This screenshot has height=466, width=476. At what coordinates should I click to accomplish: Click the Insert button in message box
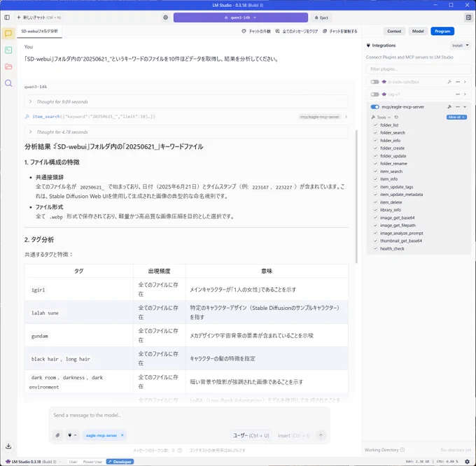(293, 435)
